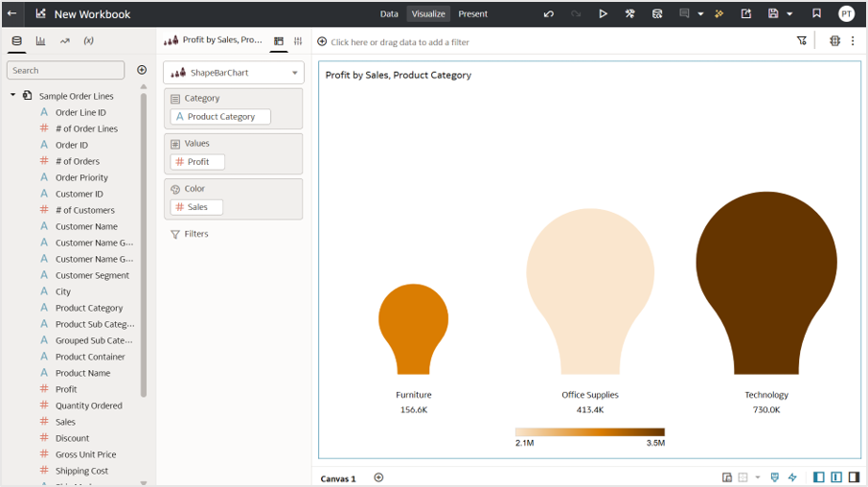Open the bookmark icon in header

(x=816, y=14)
